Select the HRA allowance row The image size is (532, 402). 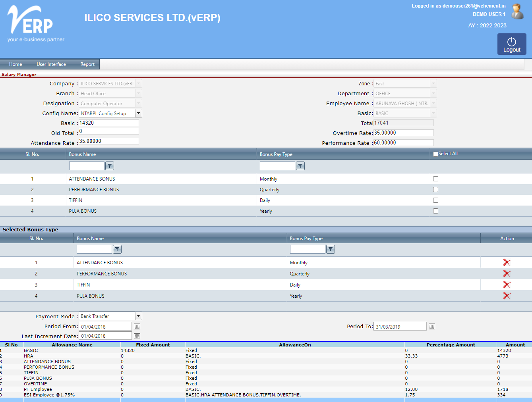coord(266,356)
